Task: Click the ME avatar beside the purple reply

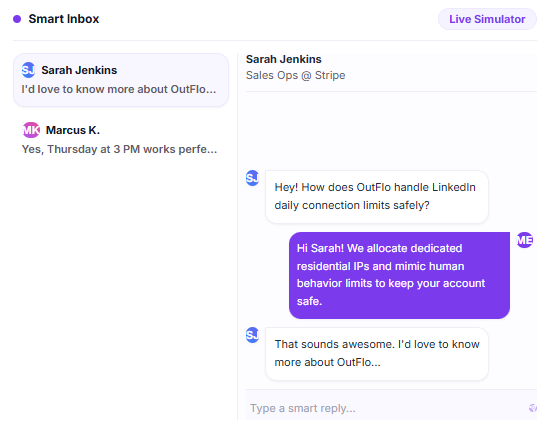Action: (525, 240)
